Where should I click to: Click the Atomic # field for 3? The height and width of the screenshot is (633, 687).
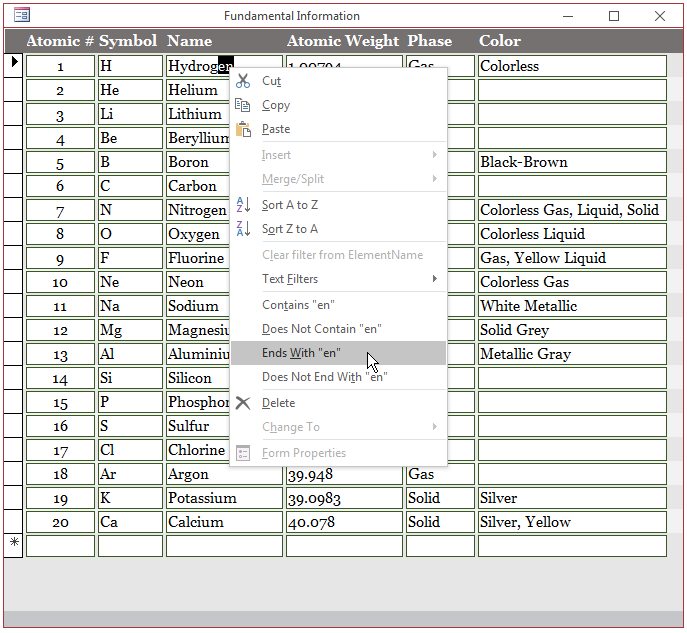tap(60, 114)
